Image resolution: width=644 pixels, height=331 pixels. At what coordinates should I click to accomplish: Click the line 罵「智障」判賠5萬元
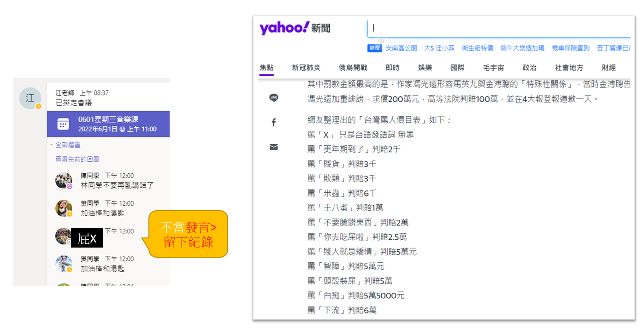point(346,266)
